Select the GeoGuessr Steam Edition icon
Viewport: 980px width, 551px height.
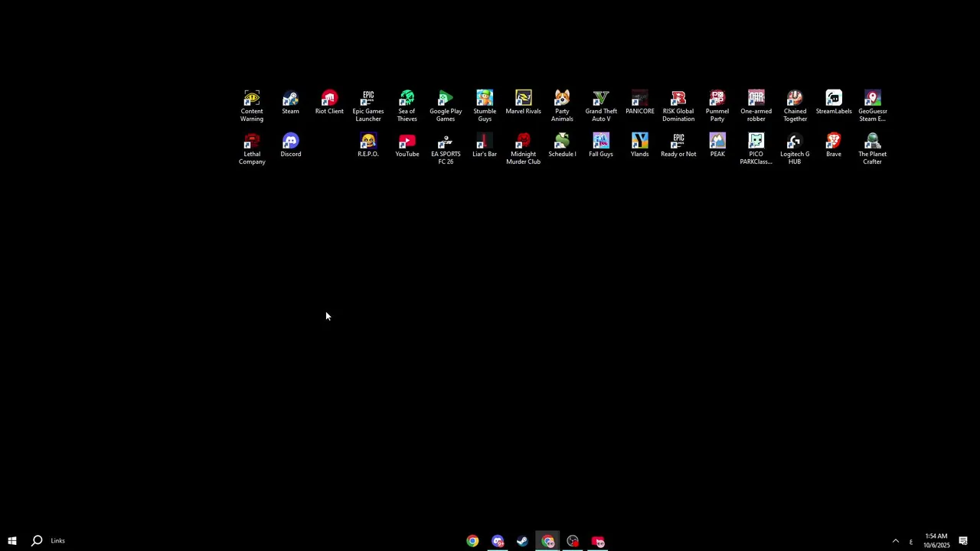click(x=873, y=106)
